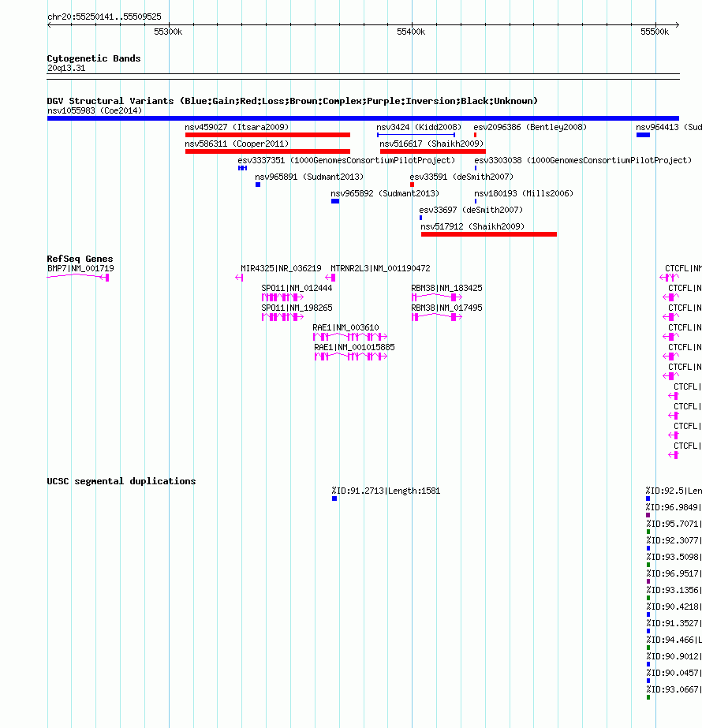The height and width of the screenshot is (728, 702).
Task: Open the nsv964413 variant label
Action: click(669, 127)
